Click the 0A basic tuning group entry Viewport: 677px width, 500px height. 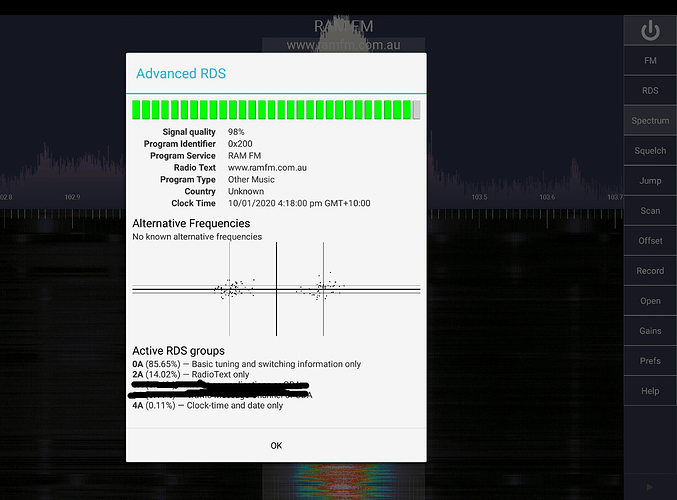[x=246, y=364]
